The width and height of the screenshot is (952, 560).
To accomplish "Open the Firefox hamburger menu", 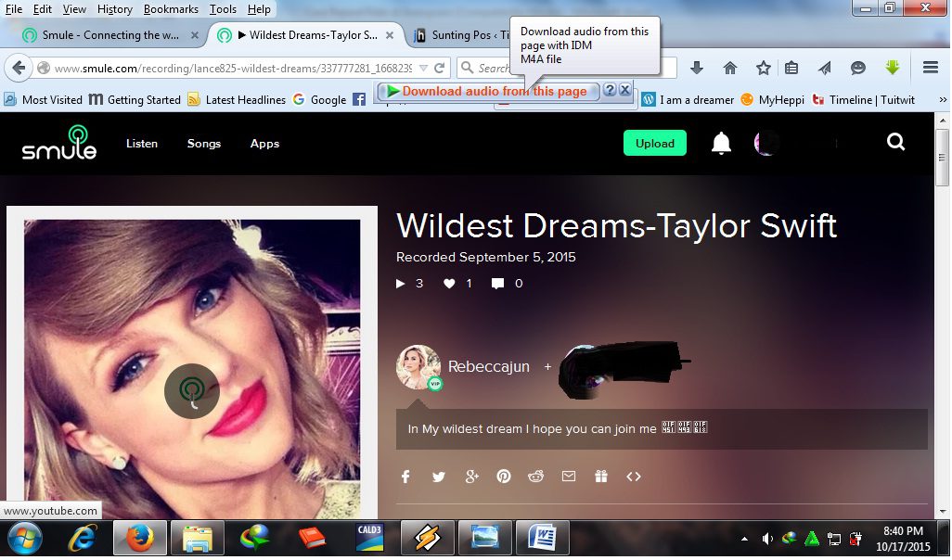I will pyautogui.click(x=930, y=68).
